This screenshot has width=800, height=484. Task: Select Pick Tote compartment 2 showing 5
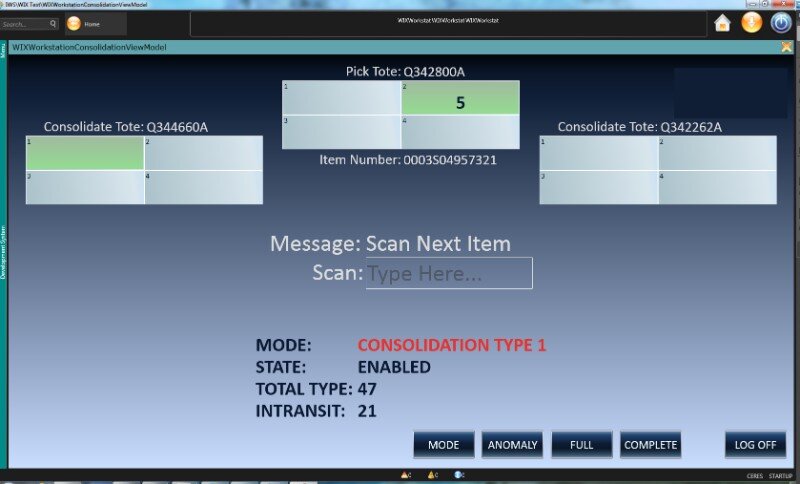[460, 98]
